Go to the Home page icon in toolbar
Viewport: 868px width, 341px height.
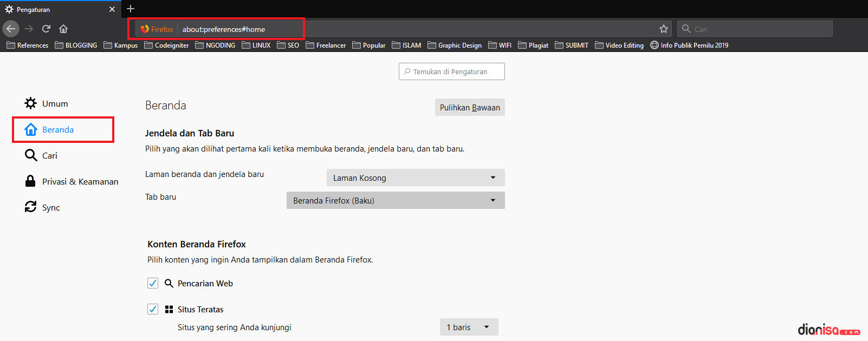click(x=63, y=29)
